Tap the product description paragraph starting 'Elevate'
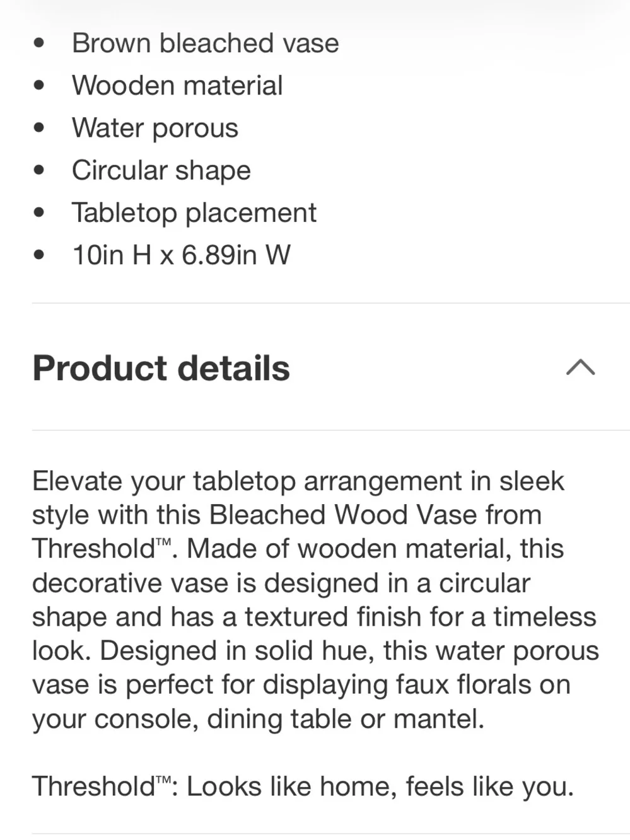Viewport: 630px width, 840px height. [x=315, y=600]
